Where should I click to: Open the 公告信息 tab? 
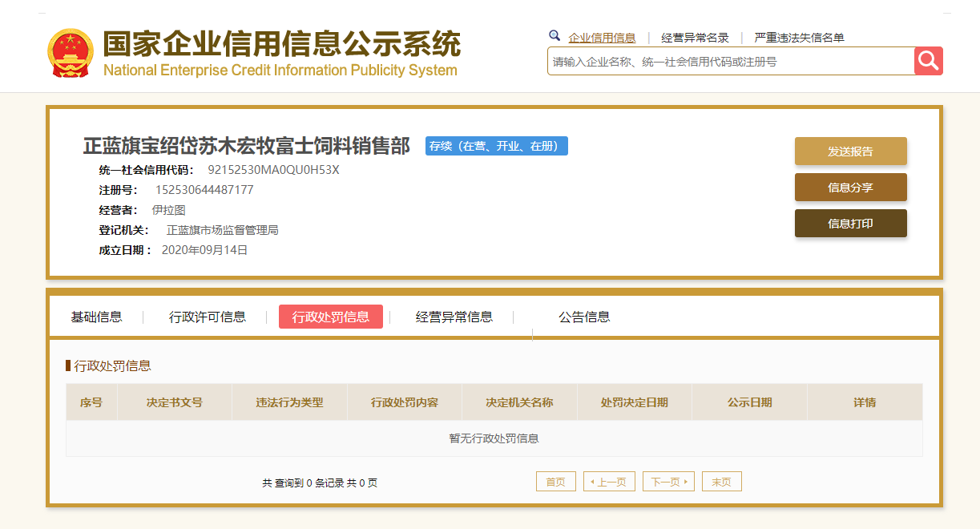point(584,317)
